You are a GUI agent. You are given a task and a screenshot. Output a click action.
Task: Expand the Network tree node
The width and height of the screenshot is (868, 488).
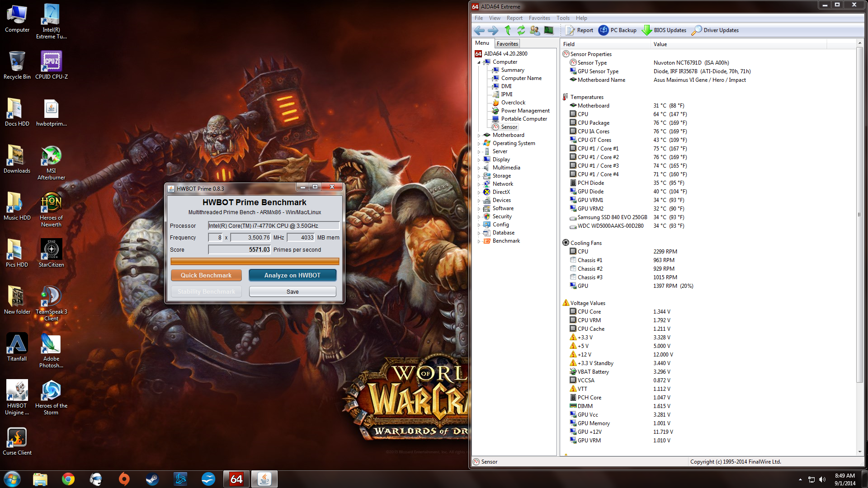click(x=479, y=184)
